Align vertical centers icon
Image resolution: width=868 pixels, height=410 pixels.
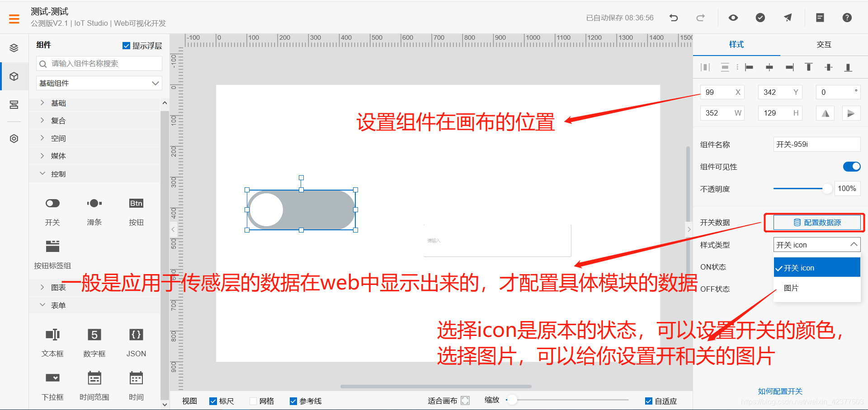pos(829,67)
